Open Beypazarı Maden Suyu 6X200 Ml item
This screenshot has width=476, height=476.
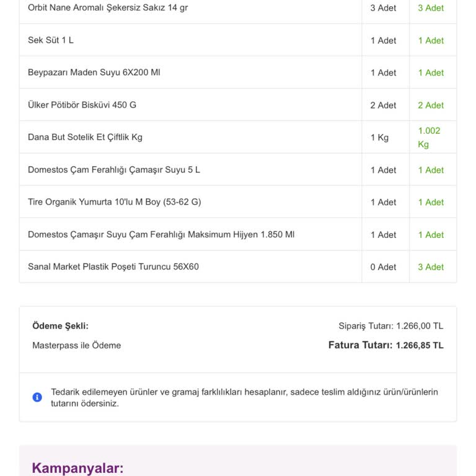click(94, 73)
